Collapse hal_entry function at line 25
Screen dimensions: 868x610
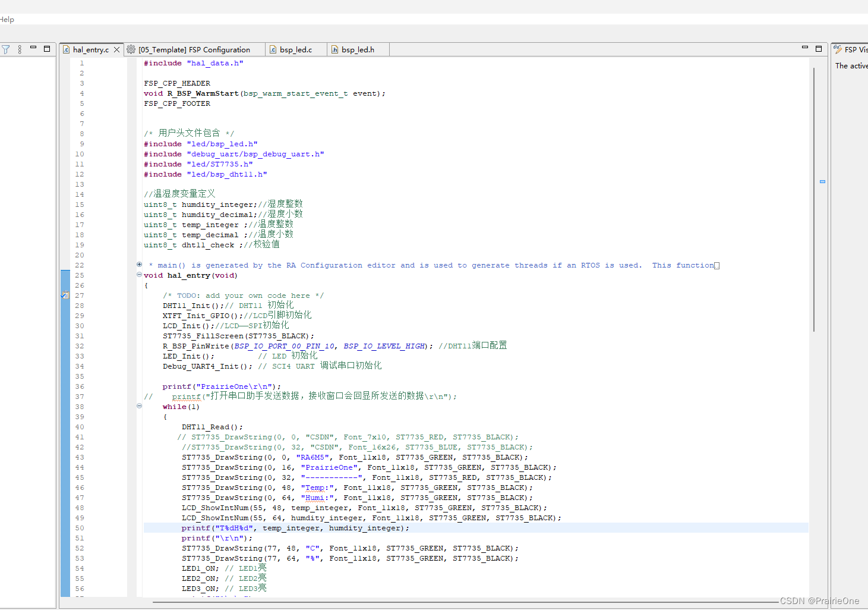pos(139,275)
